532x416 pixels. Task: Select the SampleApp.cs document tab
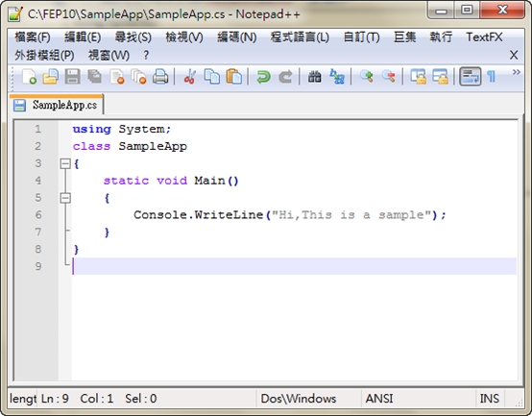(x=57, y=105)
